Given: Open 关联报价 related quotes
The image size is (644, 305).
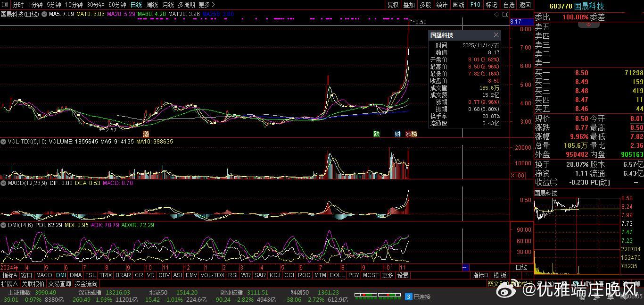Looking at the screenshot, I should pos(33,284).
